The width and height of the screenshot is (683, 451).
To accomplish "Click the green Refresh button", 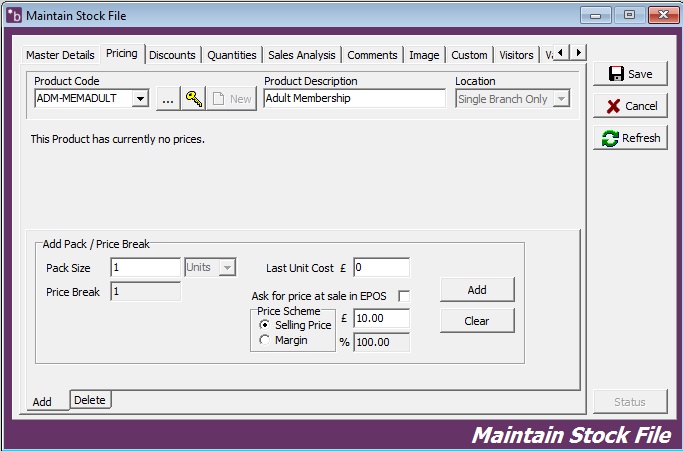I will pos(630,138).
